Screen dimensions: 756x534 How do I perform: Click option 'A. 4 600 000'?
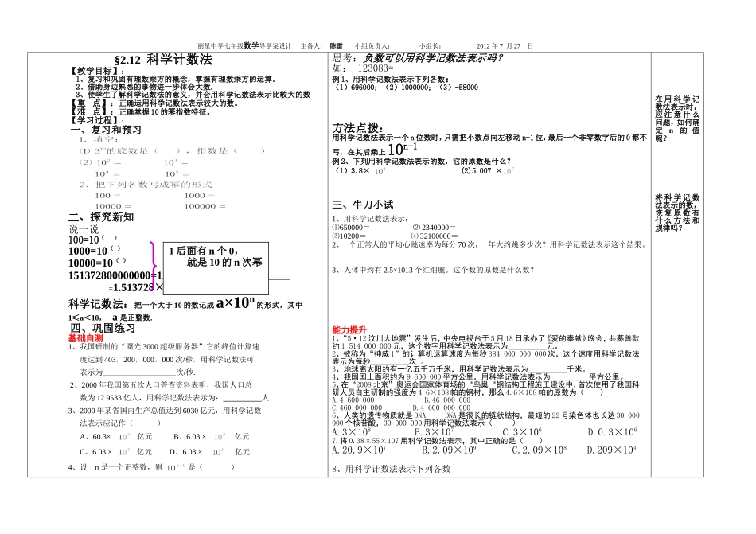[353, 400]
